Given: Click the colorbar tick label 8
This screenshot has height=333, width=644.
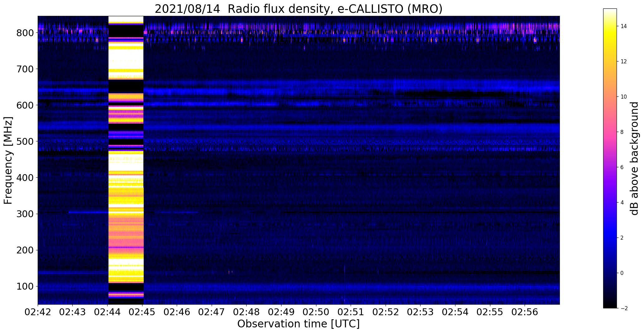Looking at the screenshot, I should 622,132.
